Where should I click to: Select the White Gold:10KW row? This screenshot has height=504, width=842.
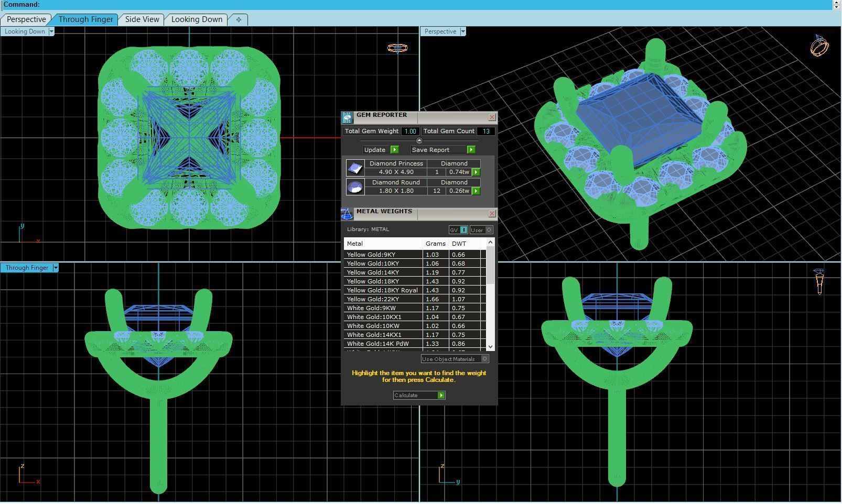click(x=415, y=326)
